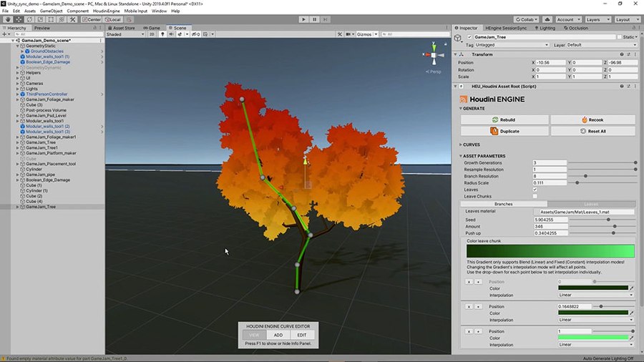Open cloud services icon

[547, 19]
